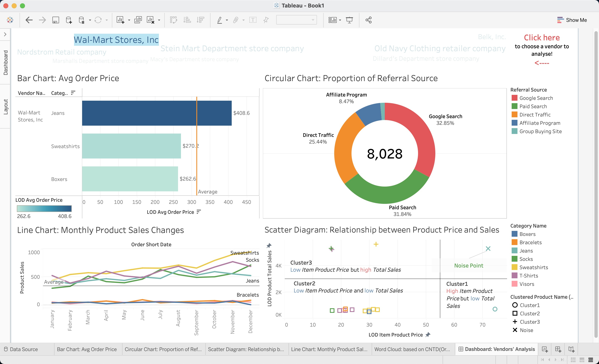Select the Sweatshirts bar in bar chart

(131, 146)
